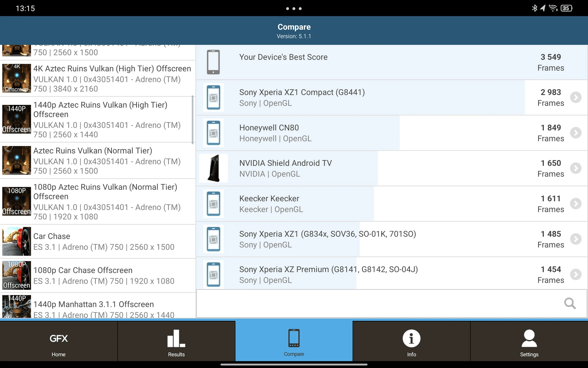Screen dimensions: 588x368
Task: Click the 1440P Manhattan thumbnail
Action: point(17,306)
